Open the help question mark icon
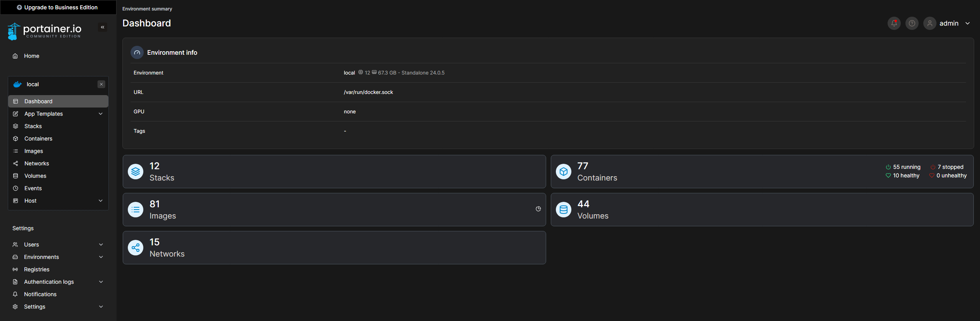Screen dimensions: 980x321 tap(912, 23)
